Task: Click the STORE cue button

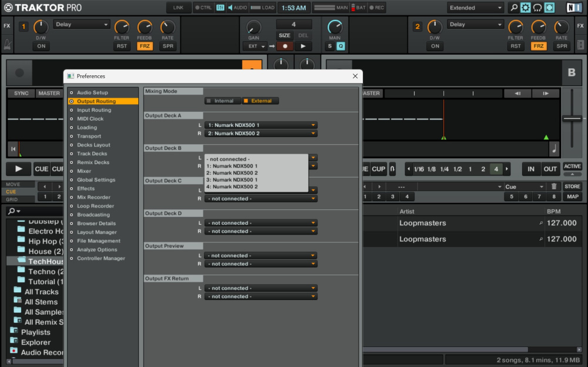Action: point(572,186)
